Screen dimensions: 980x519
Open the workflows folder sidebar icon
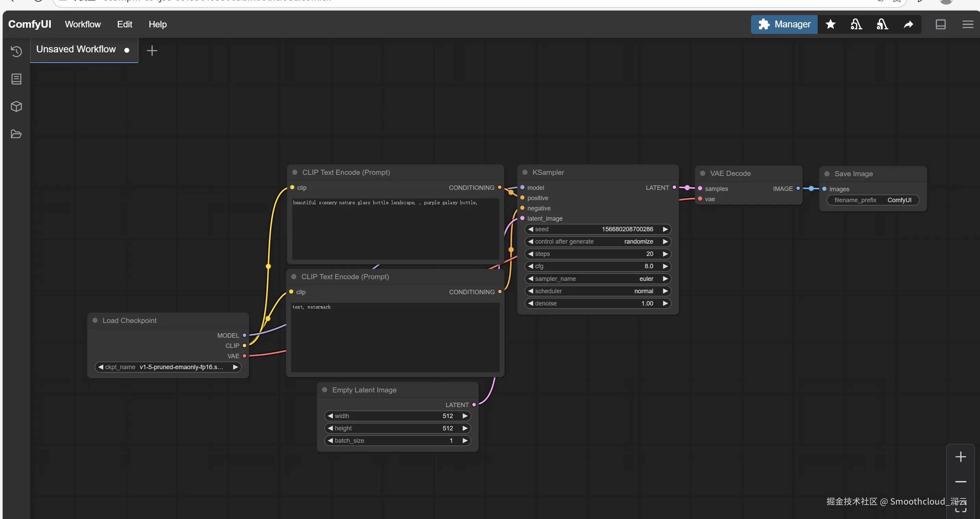(16, 134)
